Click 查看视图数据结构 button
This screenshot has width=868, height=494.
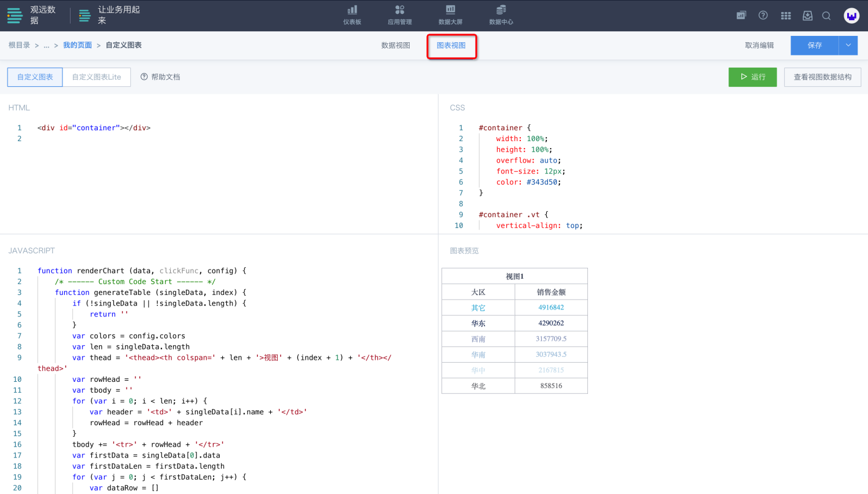point(822,77)
